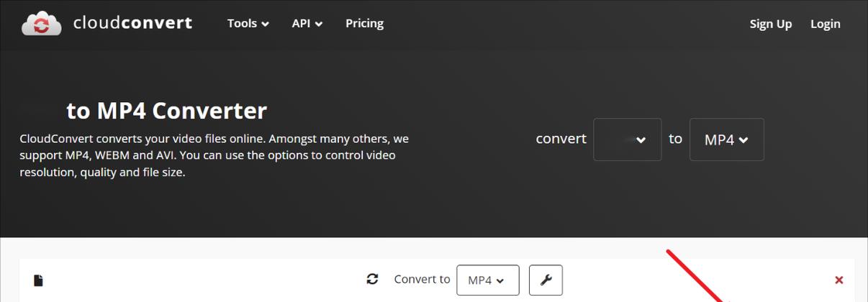Click the Sign Up link
This screenshot has height=302, width=868.
(x=771, y=24)
